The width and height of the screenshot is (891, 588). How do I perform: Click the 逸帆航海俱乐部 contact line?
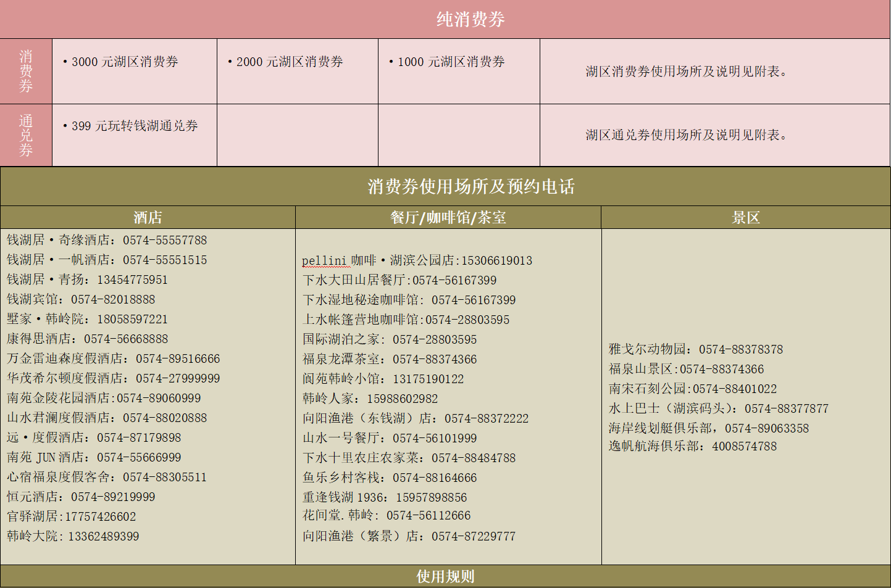692,446
